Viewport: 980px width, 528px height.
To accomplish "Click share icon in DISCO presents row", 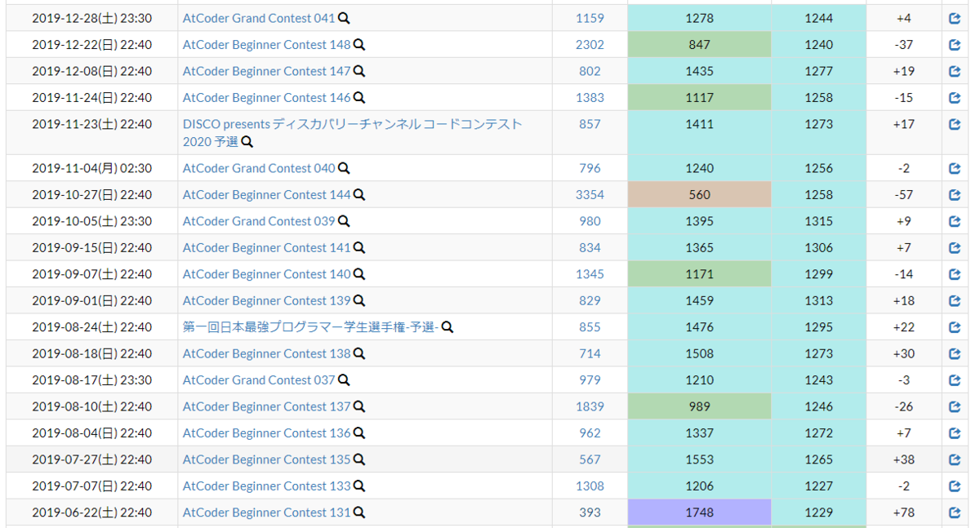I will [955, 124].
